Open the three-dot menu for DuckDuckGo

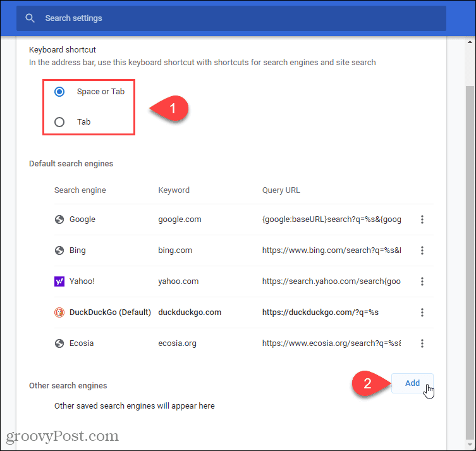422,312
